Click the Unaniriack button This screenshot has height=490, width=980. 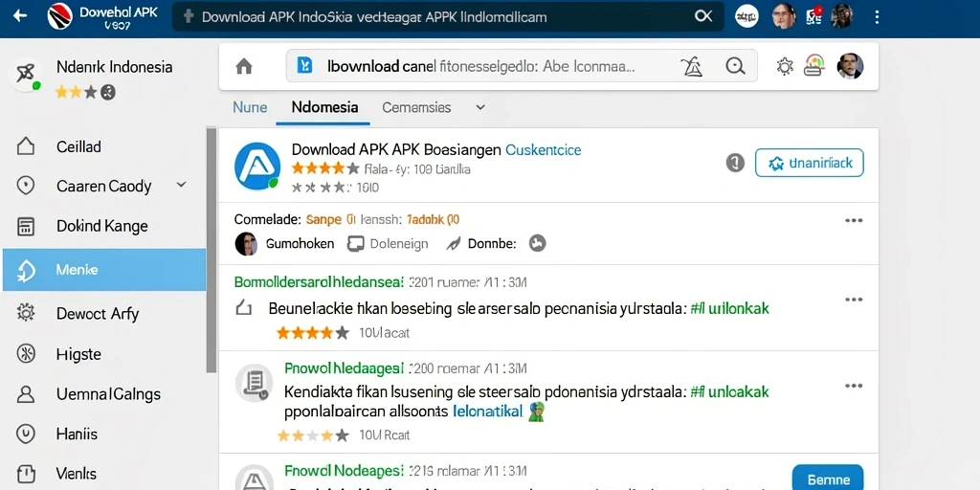pyautogui.click(x=810, y=163)
